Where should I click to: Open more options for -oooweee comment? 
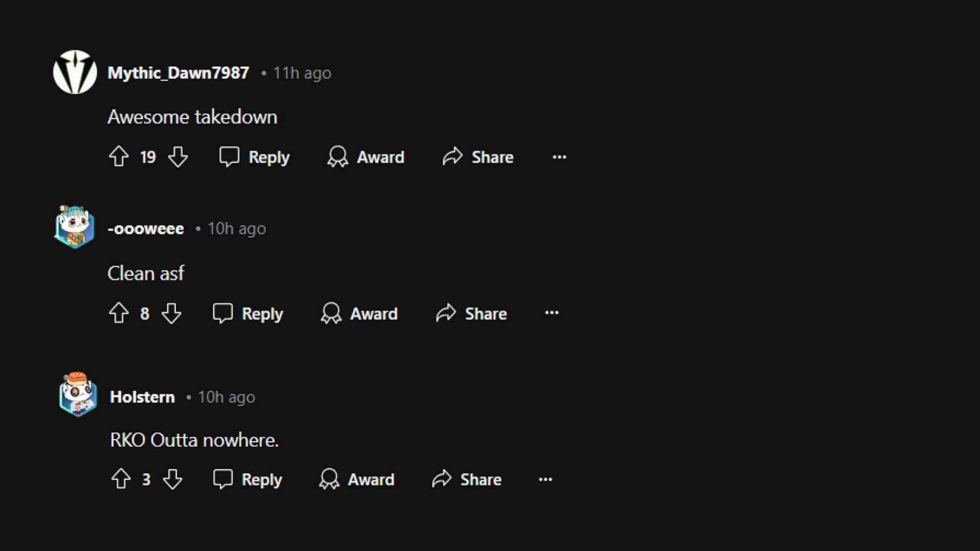[x=552, y=312]
